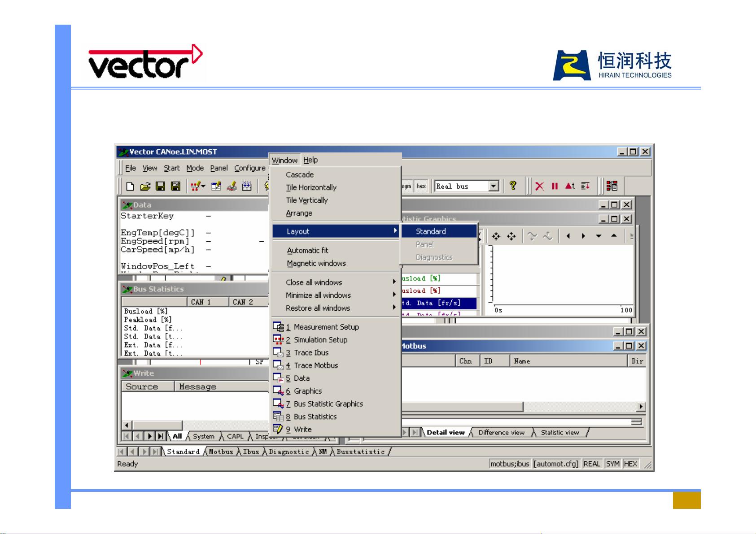Click the red X delete trace icon
Viewport: 756px width, 534px height.
pos(539,186)
